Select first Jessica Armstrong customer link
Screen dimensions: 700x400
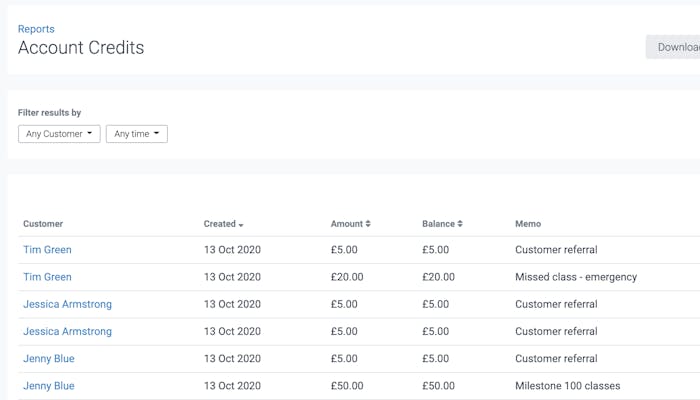click(x=67, y=304)
